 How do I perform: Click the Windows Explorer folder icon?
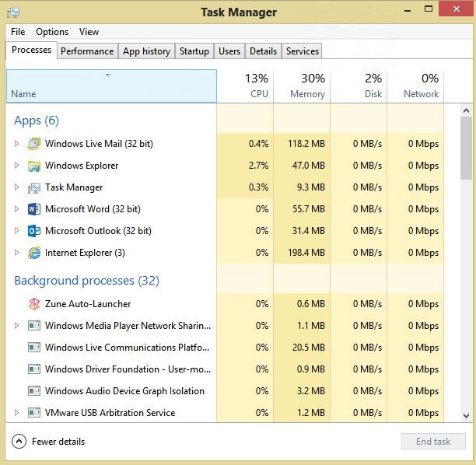tap(34, 166)
